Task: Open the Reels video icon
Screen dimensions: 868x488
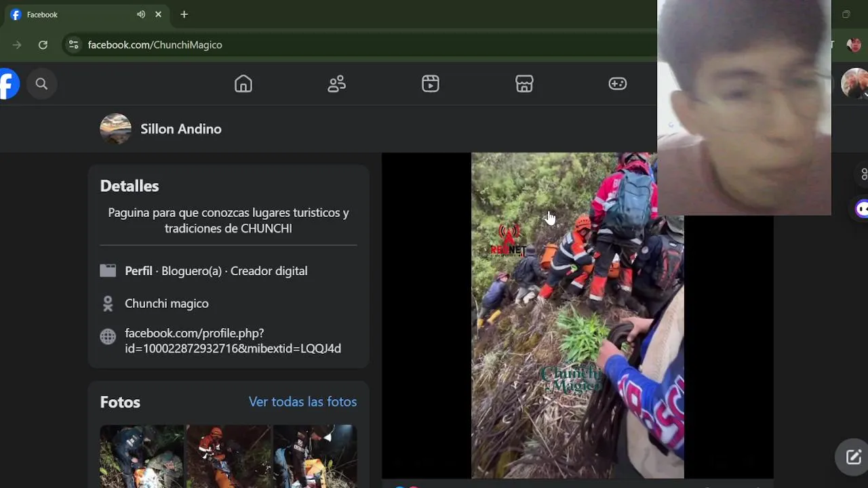Action: coord(431,83)
